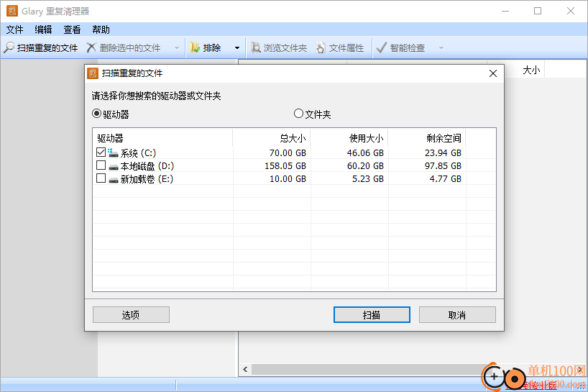Viewport: 588px width, 392px height.
Task: Click the 23.94 GB free space value
Action: pyautogui.click(x=443, y=153)
